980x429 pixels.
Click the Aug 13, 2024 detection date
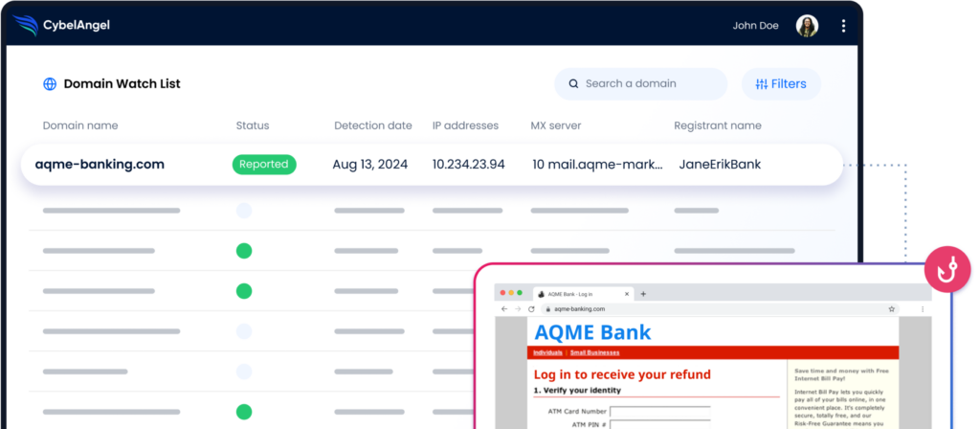(369, 165)
